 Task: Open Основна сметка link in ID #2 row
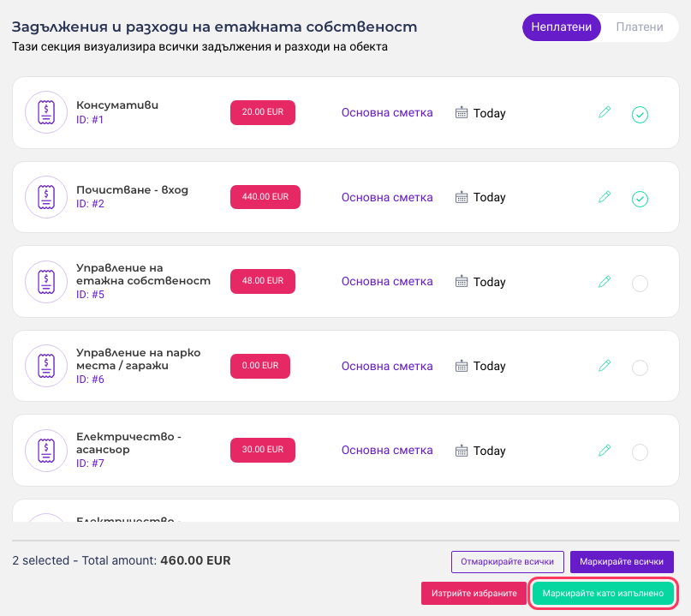coord(387,197)
